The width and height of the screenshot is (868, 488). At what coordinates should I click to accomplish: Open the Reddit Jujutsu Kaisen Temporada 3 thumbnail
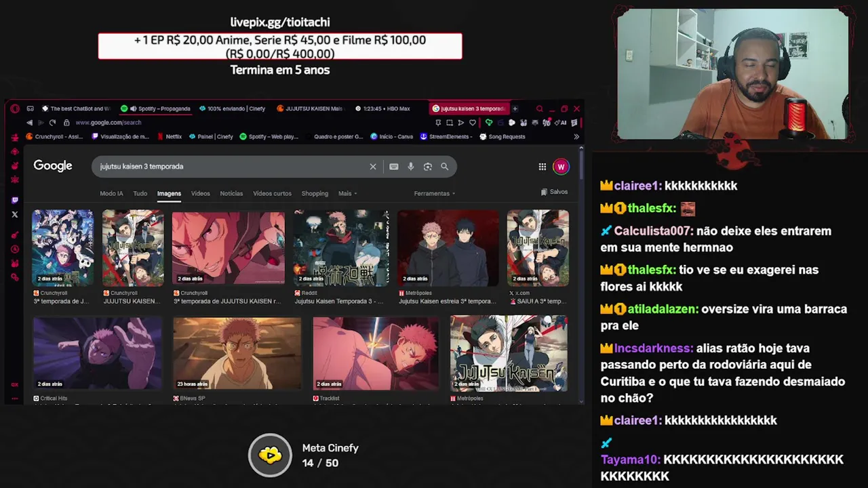[x=341, y=248]
